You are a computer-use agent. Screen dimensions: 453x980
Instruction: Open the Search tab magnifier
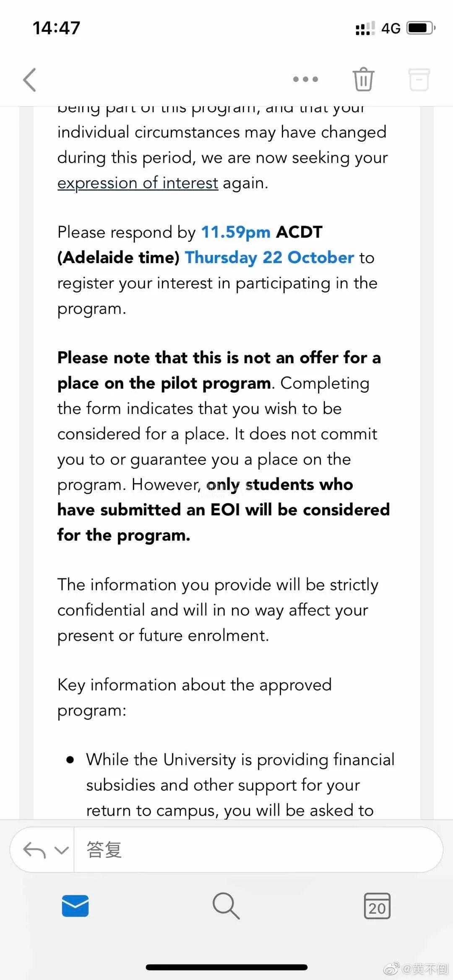[x=226, y=906]
